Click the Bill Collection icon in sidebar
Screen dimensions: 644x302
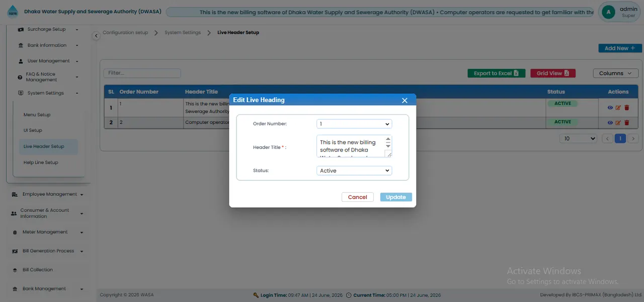[x=16, y=270]
